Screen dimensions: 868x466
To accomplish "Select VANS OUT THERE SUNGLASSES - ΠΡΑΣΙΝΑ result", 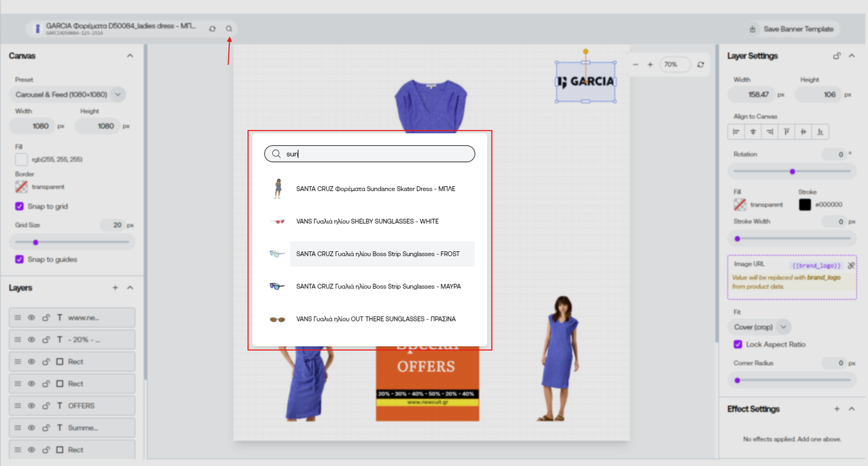I will pyautogui.click(x=370, y=319).
